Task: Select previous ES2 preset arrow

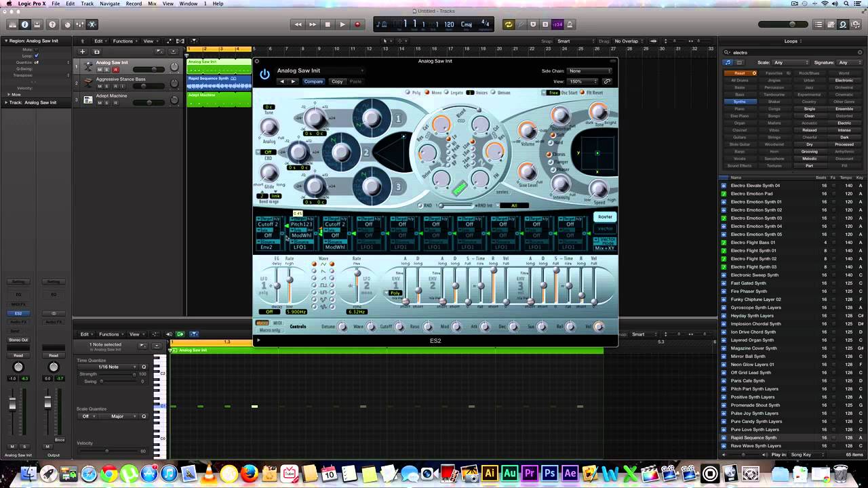Action: (283, 81)
